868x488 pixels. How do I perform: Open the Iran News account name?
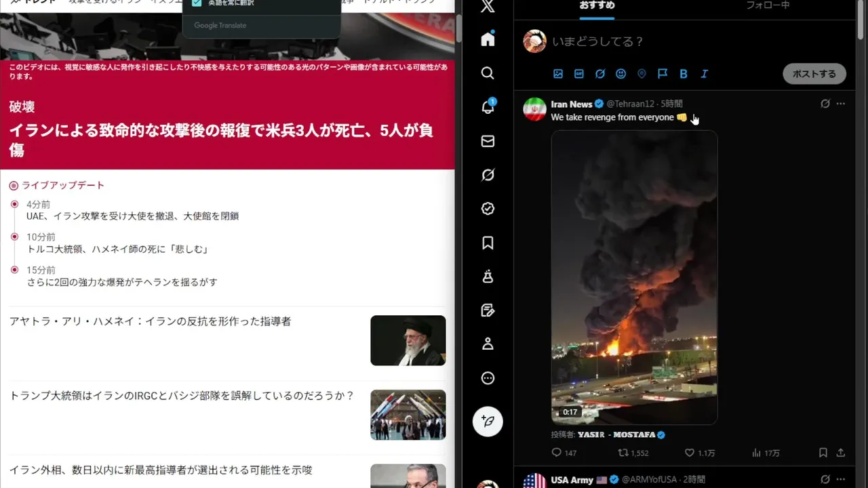coord(572,104)
